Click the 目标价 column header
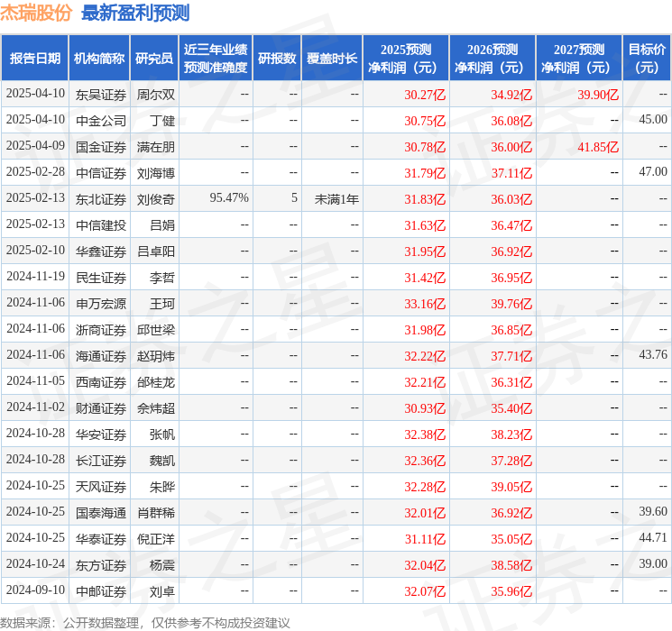This screenshot has width=672, height=631. tap(647, 59)
